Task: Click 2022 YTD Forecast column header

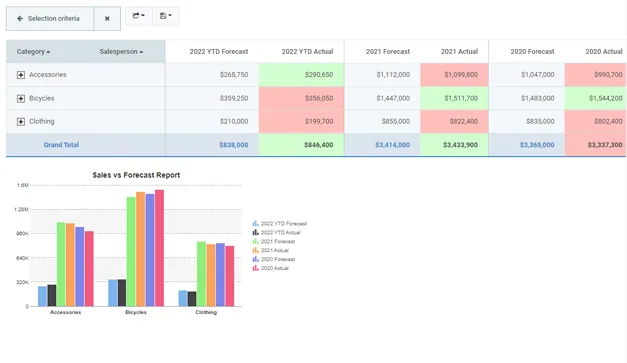Action: pyautogui.click(x=219, y=52)
